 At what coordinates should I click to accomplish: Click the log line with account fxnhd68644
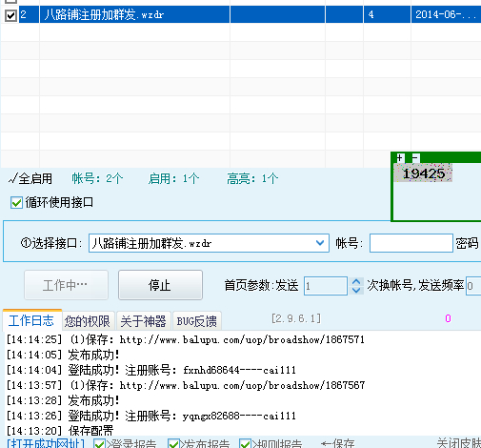click(x=151, y=370)
